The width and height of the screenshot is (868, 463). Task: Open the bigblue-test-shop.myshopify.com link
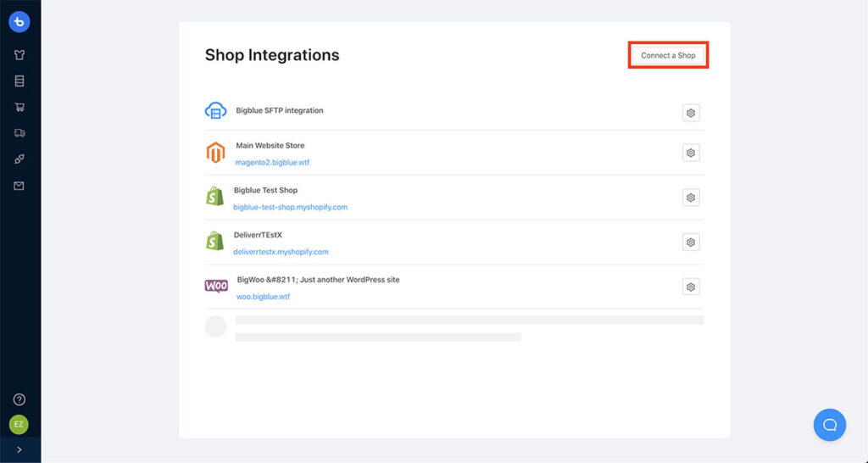[x=290, y=207]
